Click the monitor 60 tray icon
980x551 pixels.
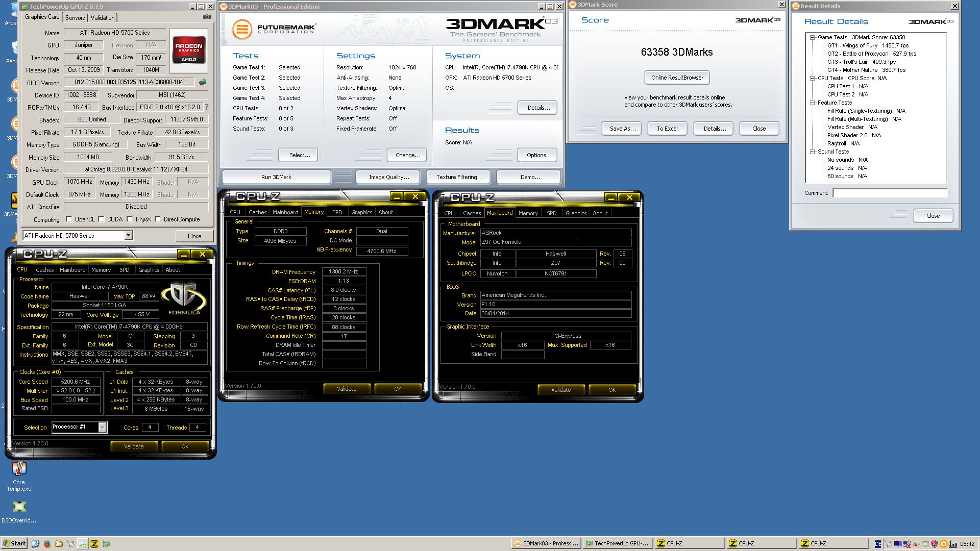[898, 544]
